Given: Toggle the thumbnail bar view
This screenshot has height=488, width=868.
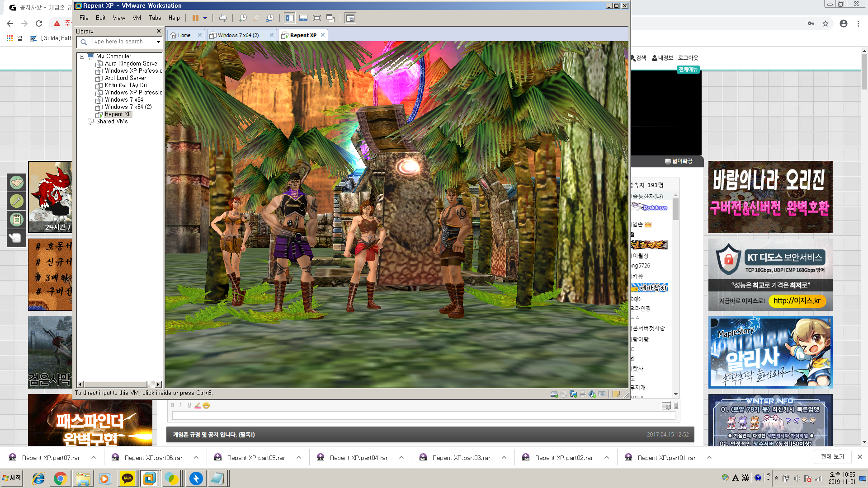Looking at the screenshot, I should click(x=303, y=18).
